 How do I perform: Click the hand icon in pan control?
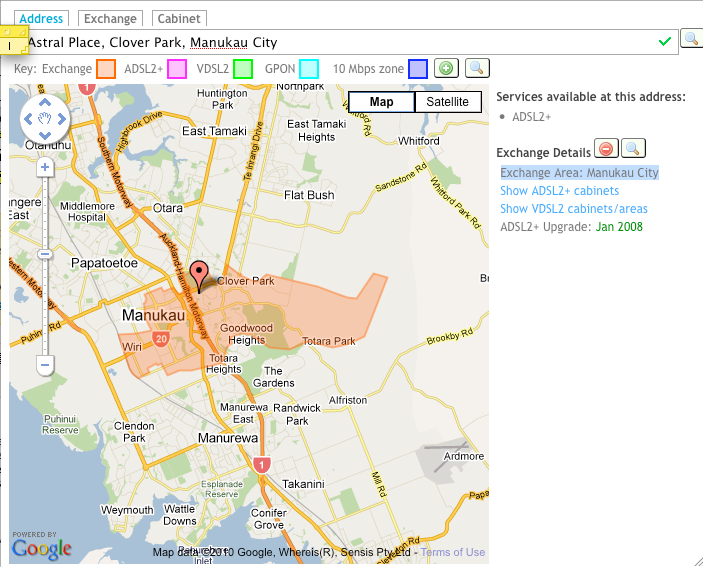coord(45,119)
